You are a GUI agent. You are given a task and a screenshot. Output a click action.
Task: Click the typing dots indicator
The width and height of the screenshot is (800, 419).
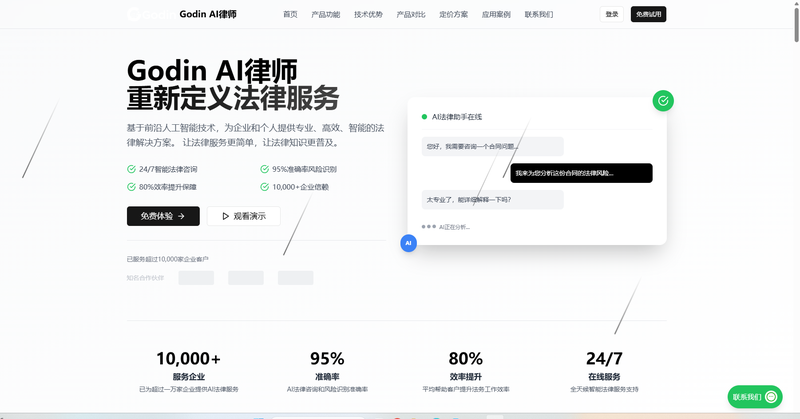pos(429,227)
